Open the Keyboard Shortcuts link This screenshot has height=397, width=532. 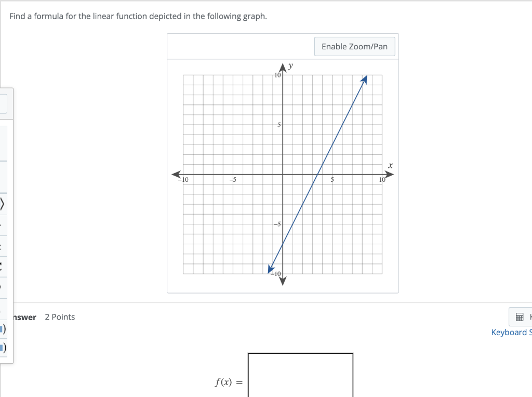[511, 332]
